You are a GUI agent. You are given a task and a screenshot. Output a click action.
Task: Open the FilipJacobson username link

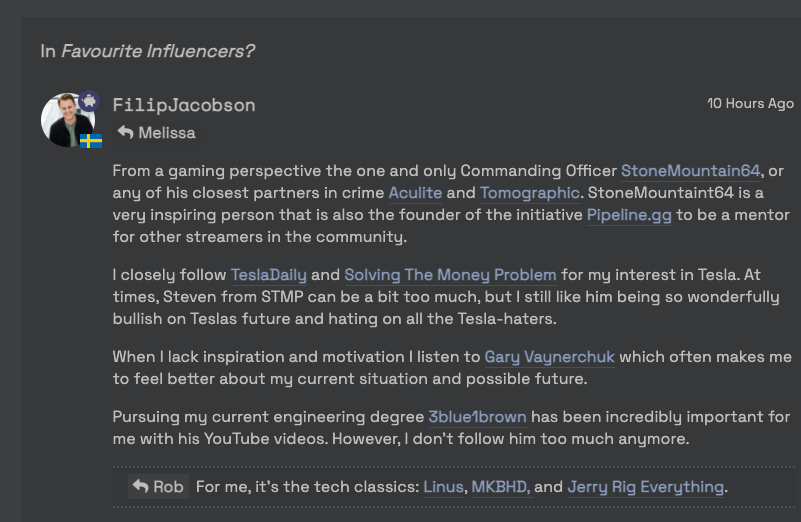[x=183, y=104]
